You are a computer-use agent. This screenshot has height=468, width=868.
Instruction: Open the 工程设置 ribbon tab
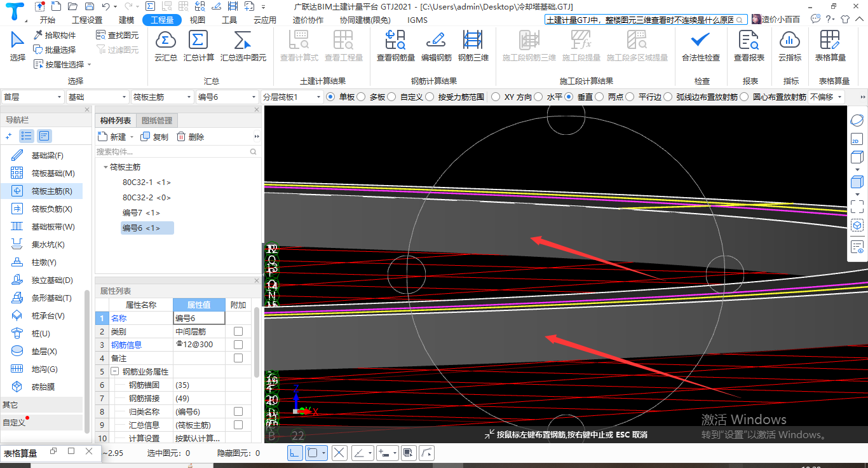[x=87, y=20]
